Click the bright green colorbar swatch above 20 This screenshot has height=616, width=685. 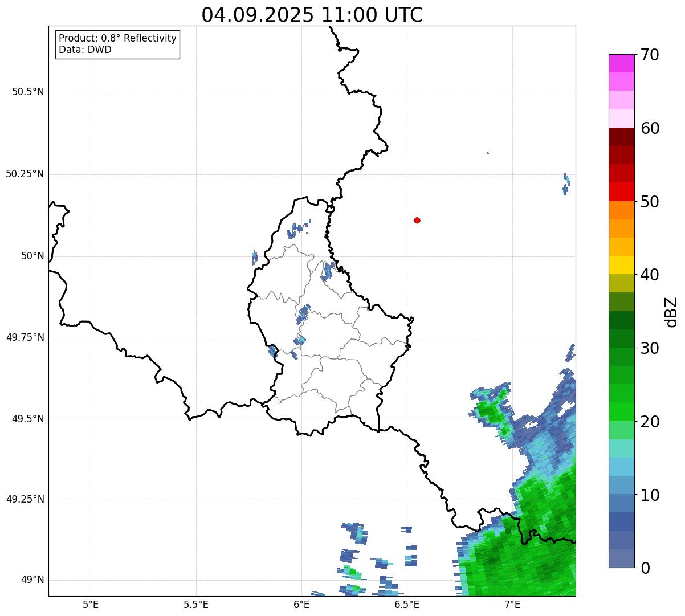coord(621,412)
